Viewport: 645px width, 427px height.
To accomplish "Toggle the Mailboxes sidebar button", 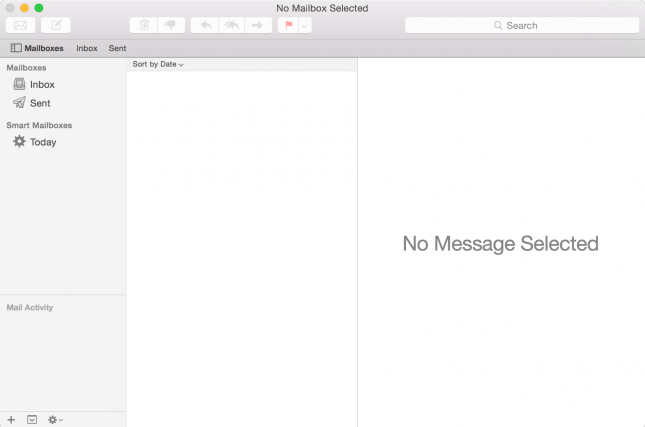I will click(x=37, y=48).
